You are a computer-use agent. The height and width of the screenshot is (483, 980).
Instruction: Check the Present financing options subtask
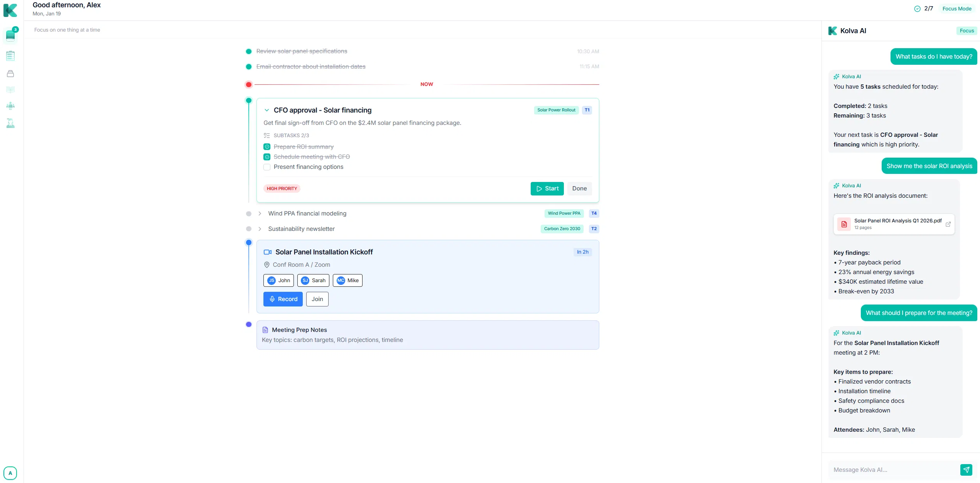coord(267,167)
